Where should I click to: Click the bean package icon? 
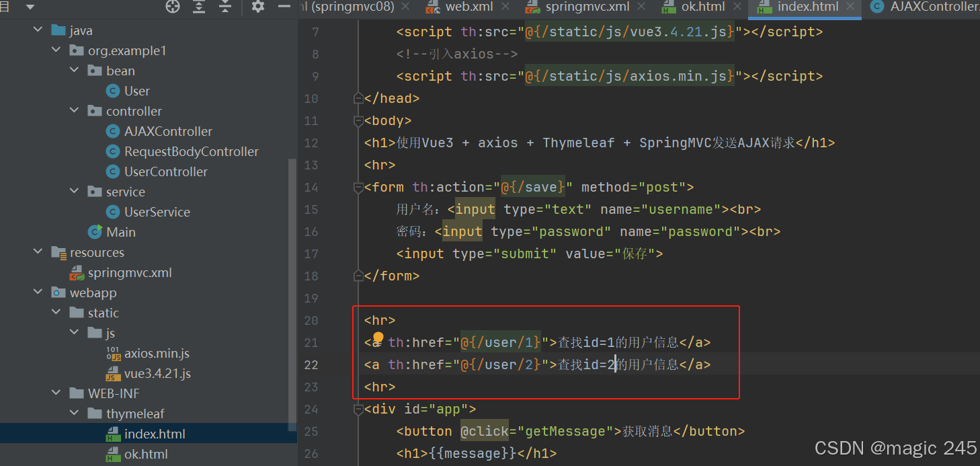point(95,71)
